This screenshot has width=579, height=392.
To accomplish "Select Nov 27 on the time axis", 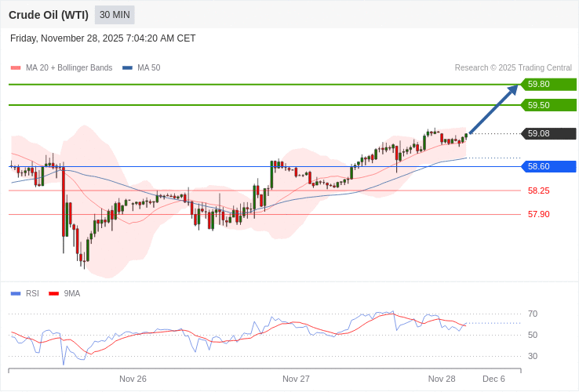I will point(296,379).
